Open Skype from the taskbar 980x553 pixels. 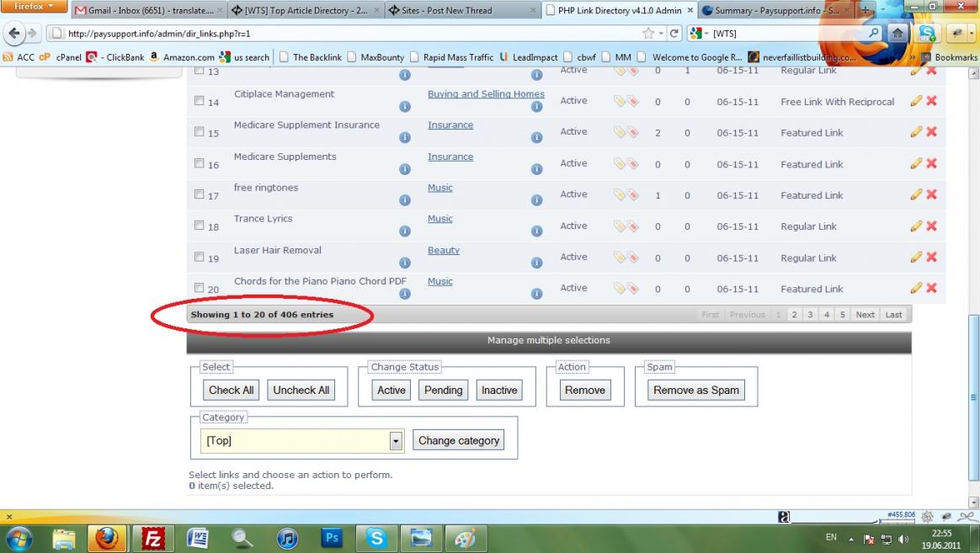376,538
